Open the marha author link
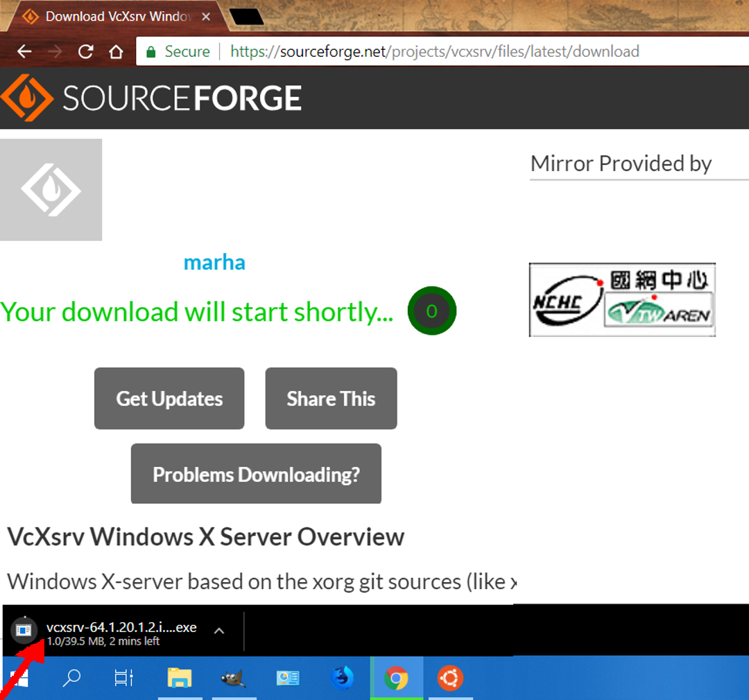 214,262
